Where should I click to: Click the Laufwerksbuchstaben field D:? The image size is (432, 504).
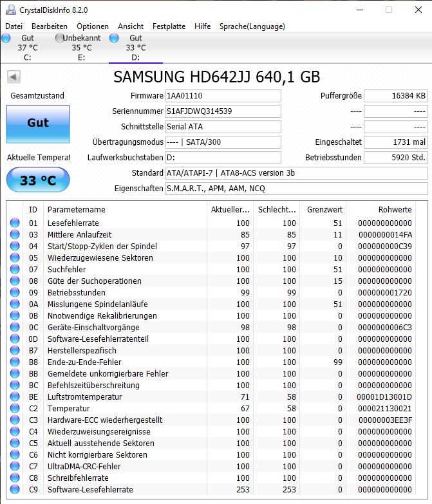pos(223,158)
